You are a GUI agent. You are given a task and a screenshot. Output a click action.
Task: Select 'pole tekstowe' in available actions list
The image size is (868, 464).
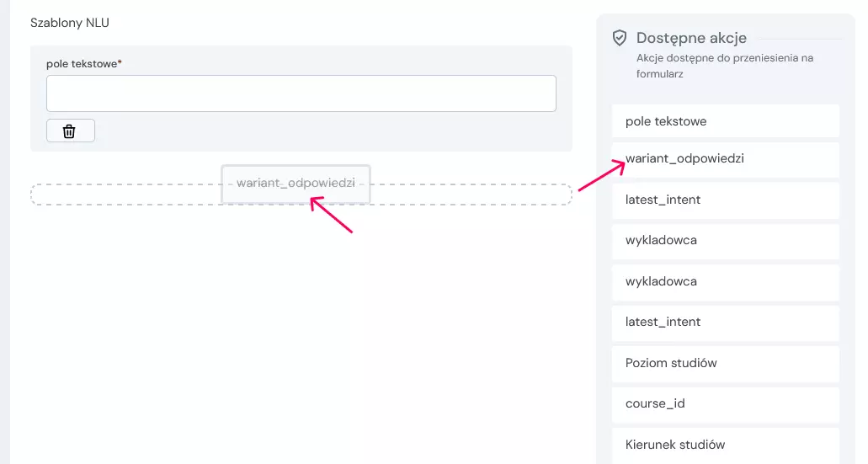coord(725,121)
